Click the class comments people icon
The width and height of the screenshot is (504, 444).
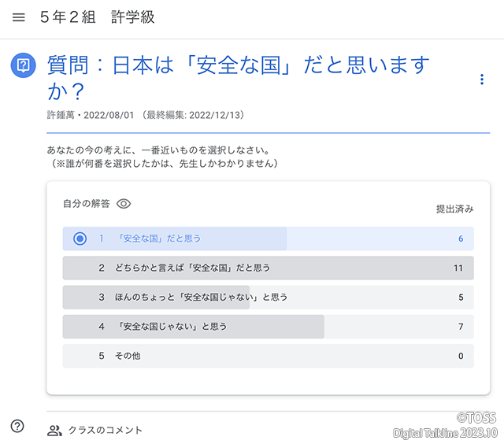pos(54,431)
